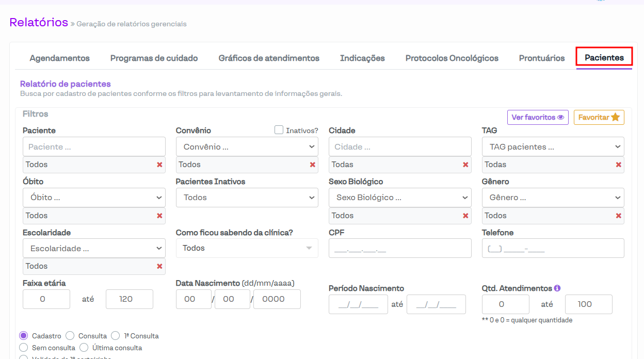Clear the 'Todos' selection under Convênio
The height and width of the screenshot is (359, 644).
[x=312, y=165]
